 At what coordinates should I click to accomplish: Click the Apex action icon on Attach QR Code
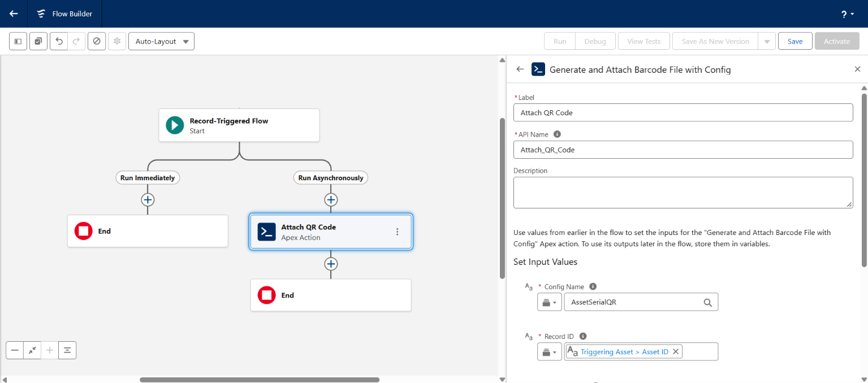coord(266,232)
